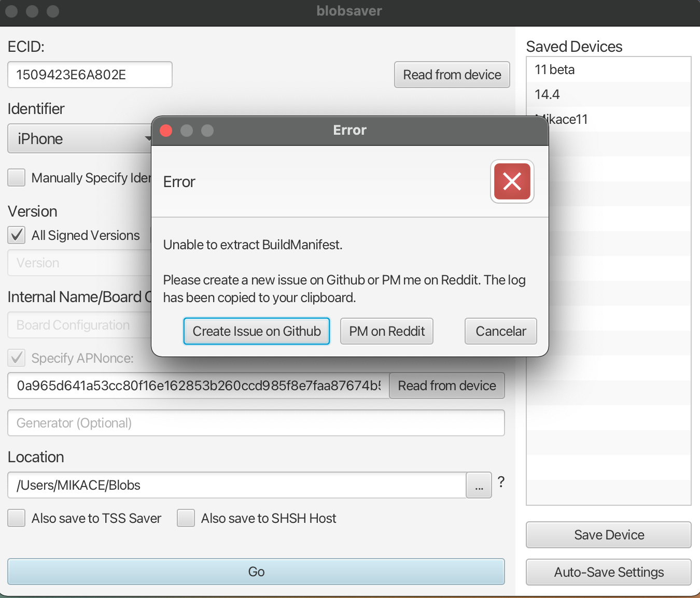This screenshot has width=700, height=598.
Task: Click Create Issue on Github
Action: click(x=256, y=331)
